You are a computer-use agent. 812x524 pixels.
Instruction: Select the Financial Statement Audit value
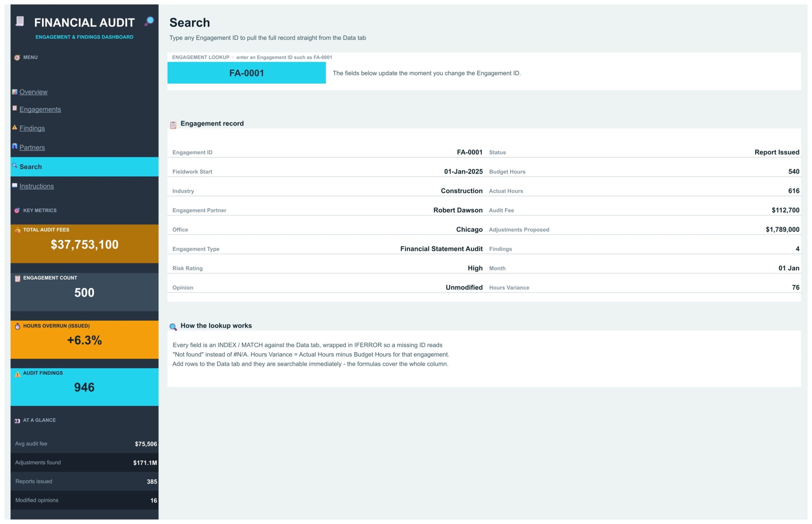click(441, 249)
